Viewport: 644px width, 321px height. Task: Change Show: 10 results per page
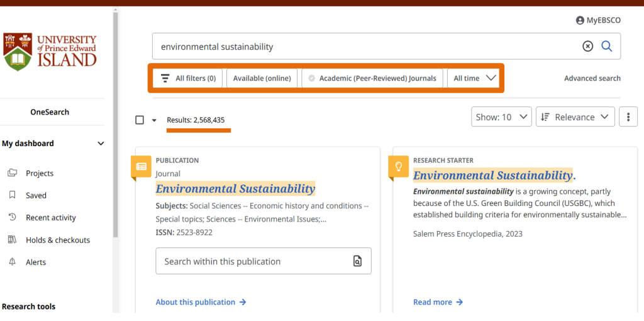(501, 117)
